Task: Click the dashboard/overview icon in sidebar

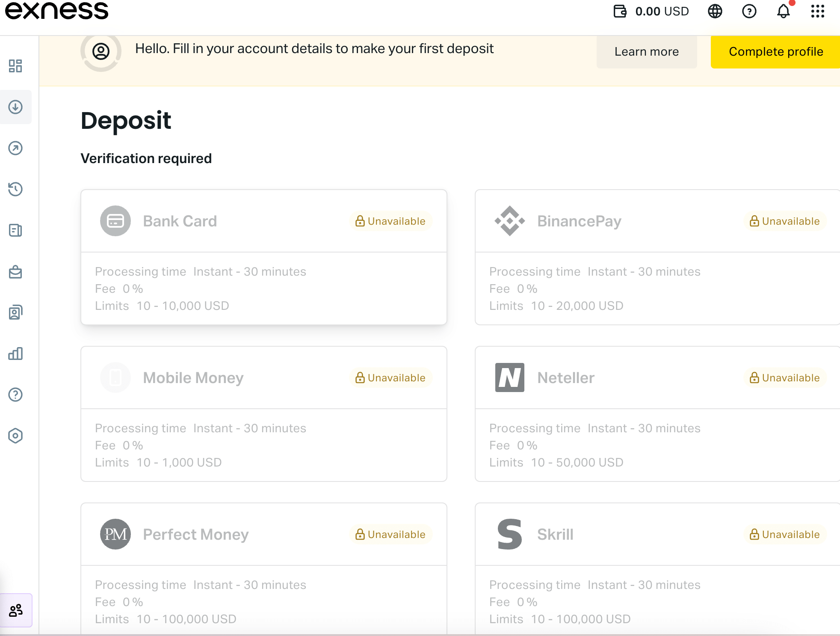Action: pyautogui.click(x=16, y=65)
